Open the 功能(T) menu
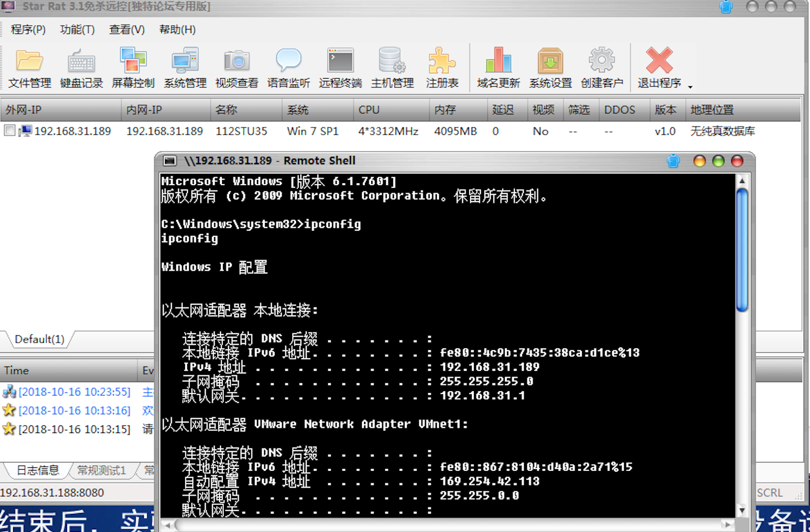This screenshot has height=532, width=810. click(77, 29)
